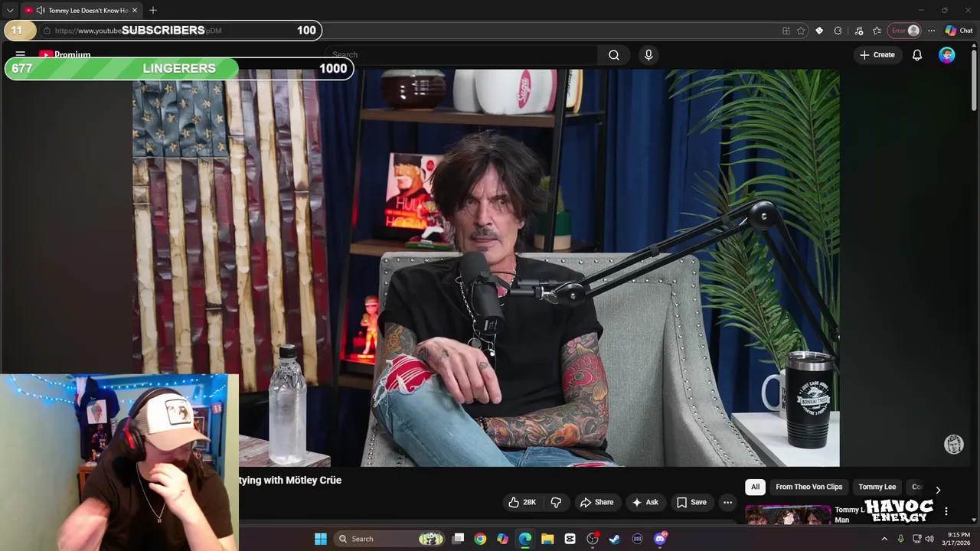
Task: Open the diamond tag extension icon
Action: click(x=819, y=31)
